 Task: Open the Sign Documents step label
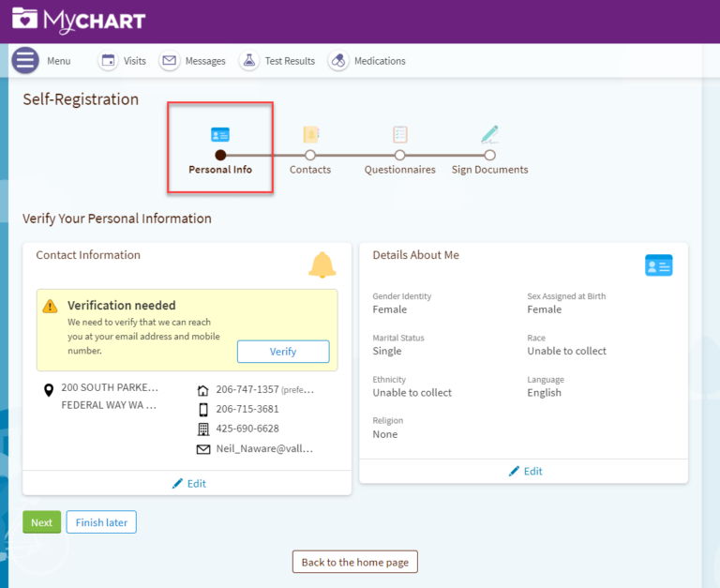click(490, 170)
